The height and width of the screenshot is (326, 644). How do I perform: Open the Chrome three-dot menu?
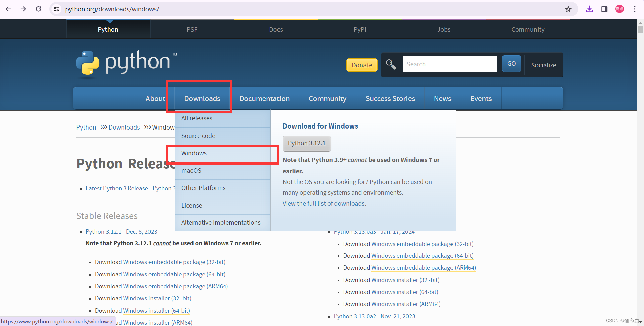635,9
